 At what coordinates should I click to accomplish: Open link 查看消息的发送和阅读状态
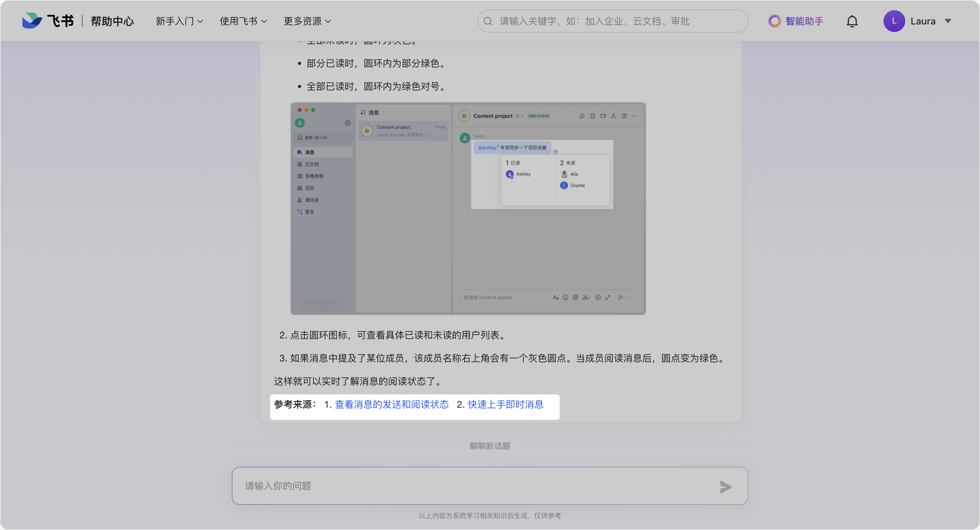coord(391,404)
